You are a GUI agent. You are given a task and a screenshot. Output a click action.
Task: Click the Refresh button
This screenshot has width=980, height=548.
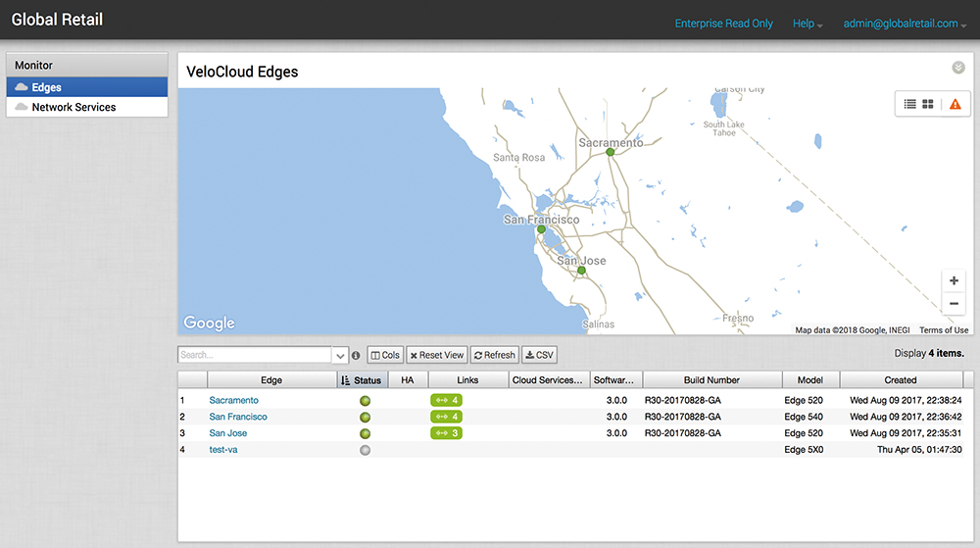click(494, 355)
